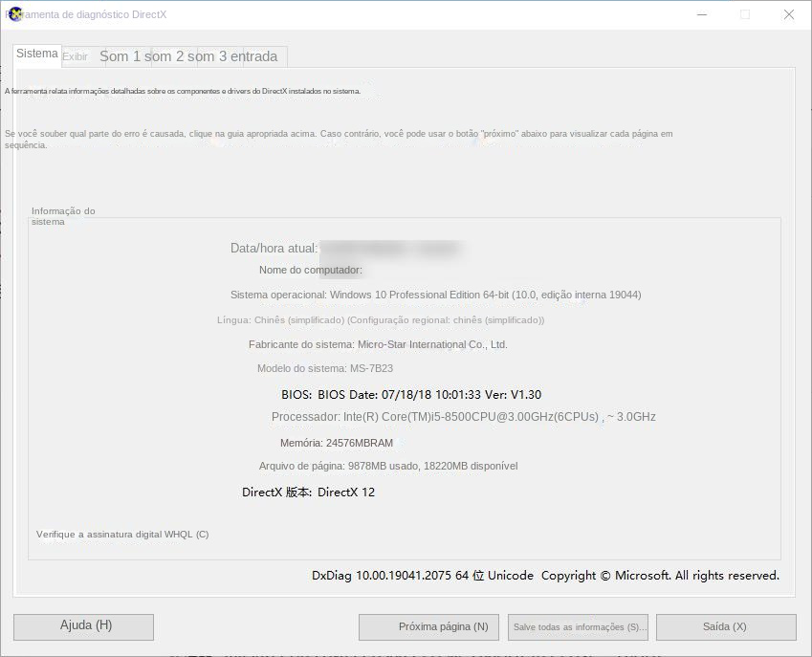Click the Informação do sistema group label
812x657 pixels.
click(x=63, y=216)
